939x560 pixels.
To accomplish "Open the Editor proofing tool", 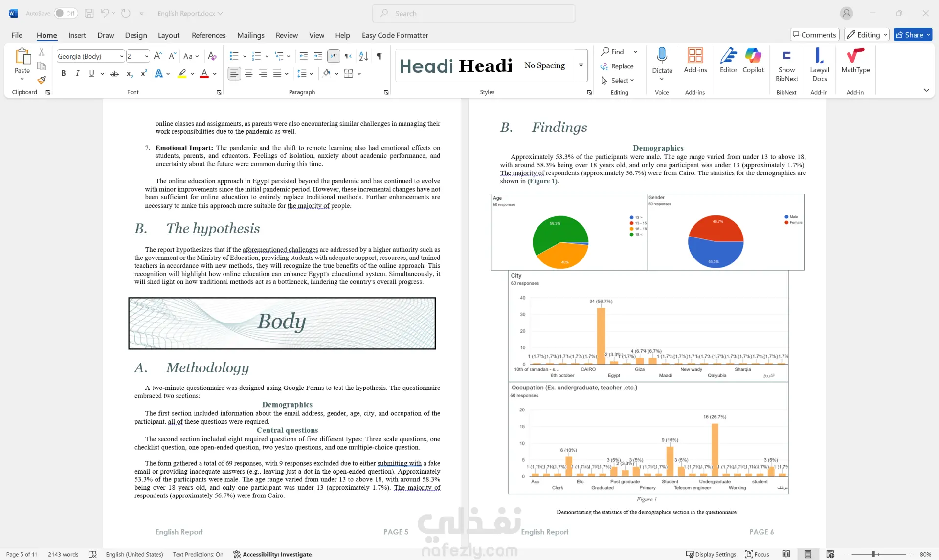I will tap(728, 61).
